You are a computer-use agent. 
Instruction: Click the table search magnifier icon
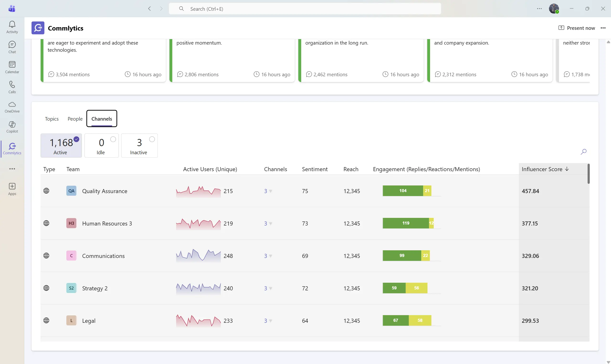pyautogui.click(x=584, y=152)
